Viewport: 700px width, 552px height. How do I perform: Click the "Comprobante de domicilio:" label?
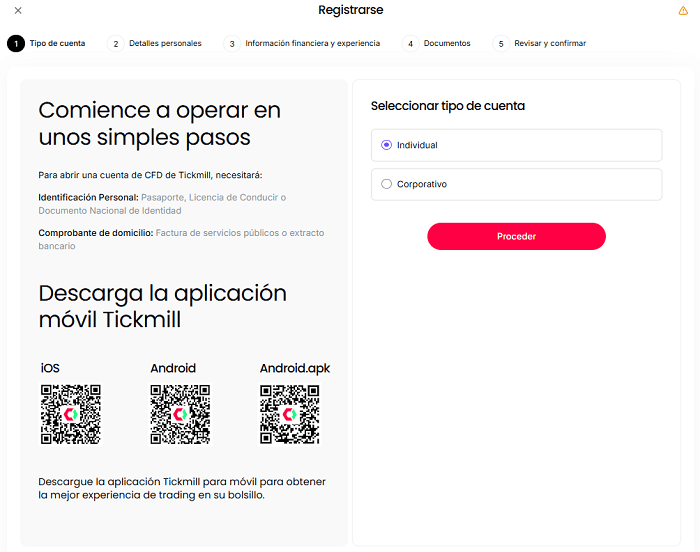pos(96,233)
